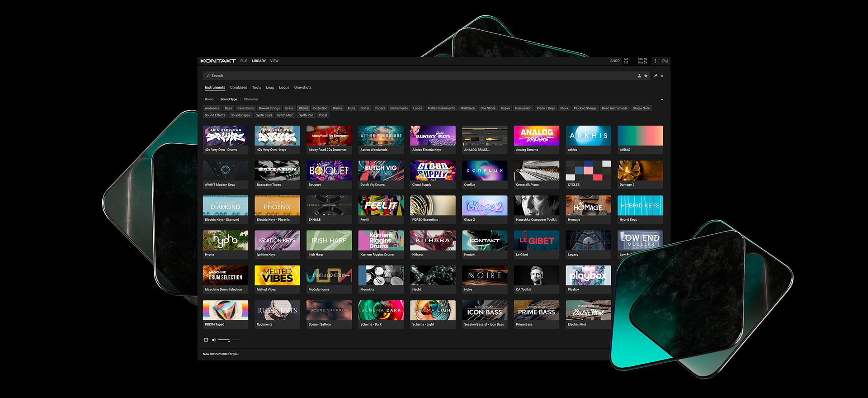Pin the browser with the pin icon
The image size is (868, 398).
click(656, 76)
